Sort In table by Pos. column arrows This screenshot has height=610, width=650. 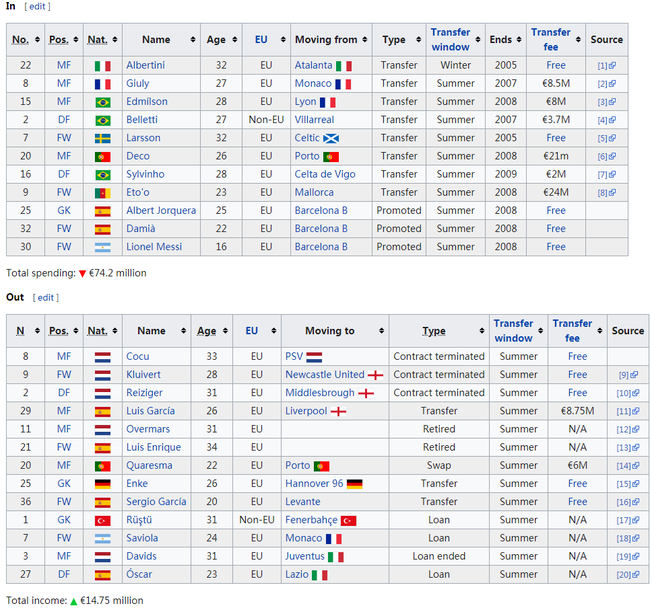point(75,39)
